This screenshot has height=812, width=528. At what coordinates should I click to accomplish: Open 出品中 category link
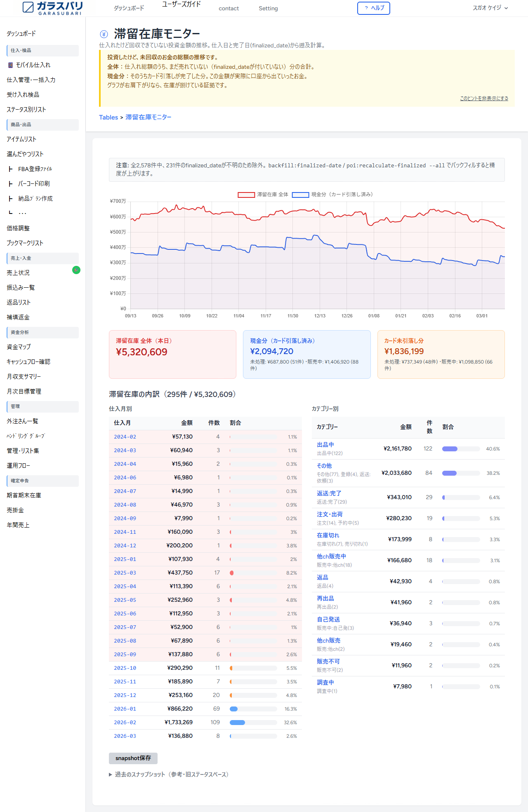325,445
